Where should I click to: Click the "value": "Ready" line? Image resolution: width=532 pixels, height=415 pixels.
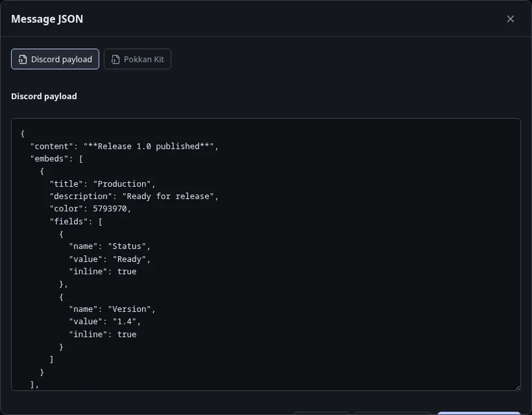click(110, 259)
